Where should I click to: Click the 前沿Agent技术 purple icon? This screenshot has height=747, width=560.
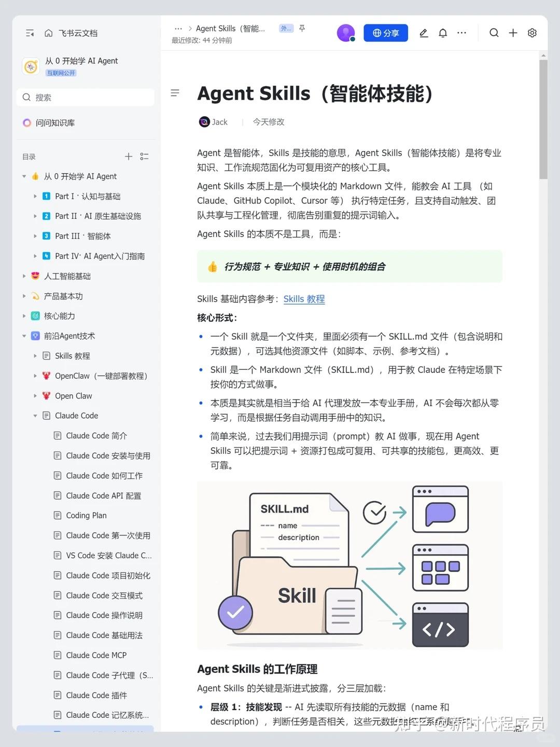click(x=35, y=336)
